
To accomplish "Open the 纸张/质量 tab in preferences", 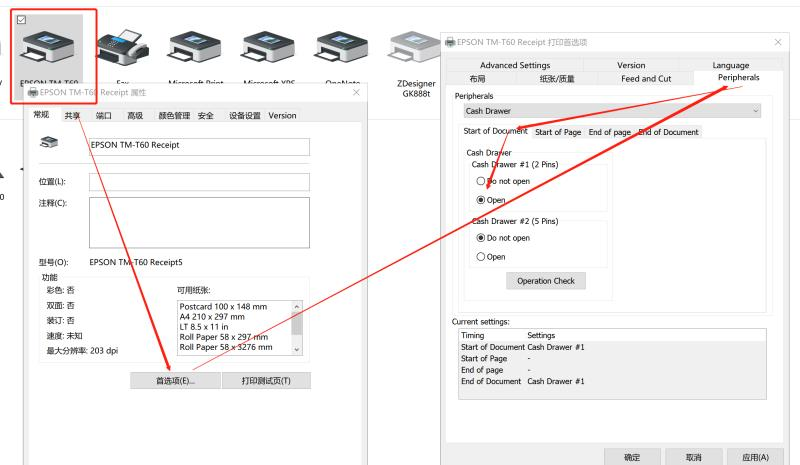I will [557, 79].
